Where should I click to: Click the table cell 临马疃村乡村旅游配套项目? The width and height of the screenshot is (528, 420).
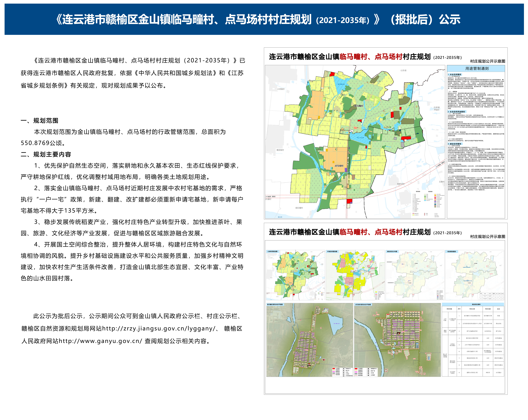pyautogui.click(x=472, y=316)
